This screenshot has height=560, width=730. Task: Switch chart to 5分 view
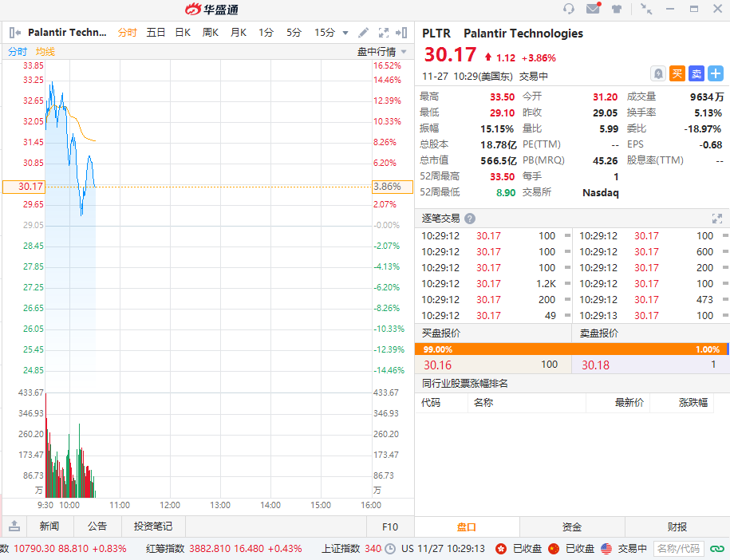pyautogui.click(x=294, y=33)
